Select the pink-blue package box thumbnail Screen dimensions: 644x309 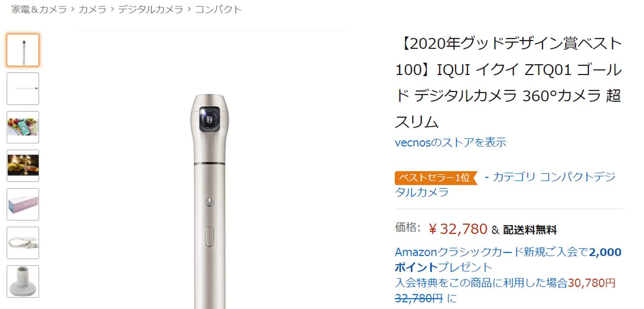23,204
